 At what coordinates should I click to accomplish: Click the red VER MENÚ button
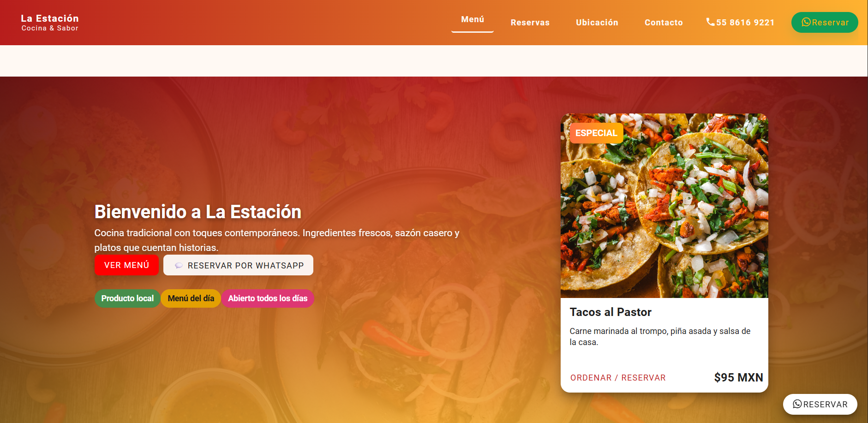tap(126, 265)
